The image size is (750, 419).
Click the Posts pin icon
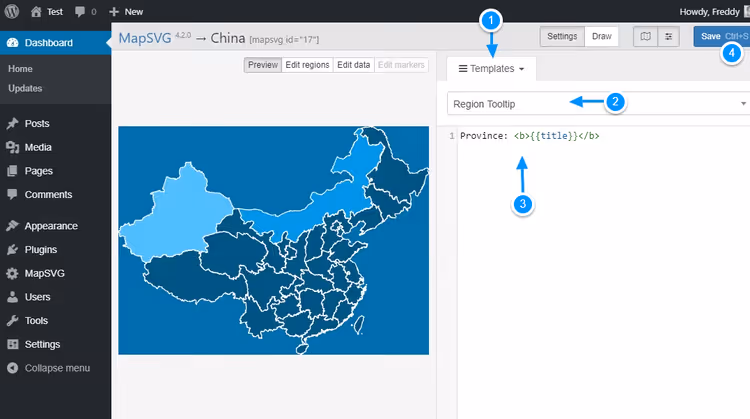pyautogui.click(x=12, y=123)
